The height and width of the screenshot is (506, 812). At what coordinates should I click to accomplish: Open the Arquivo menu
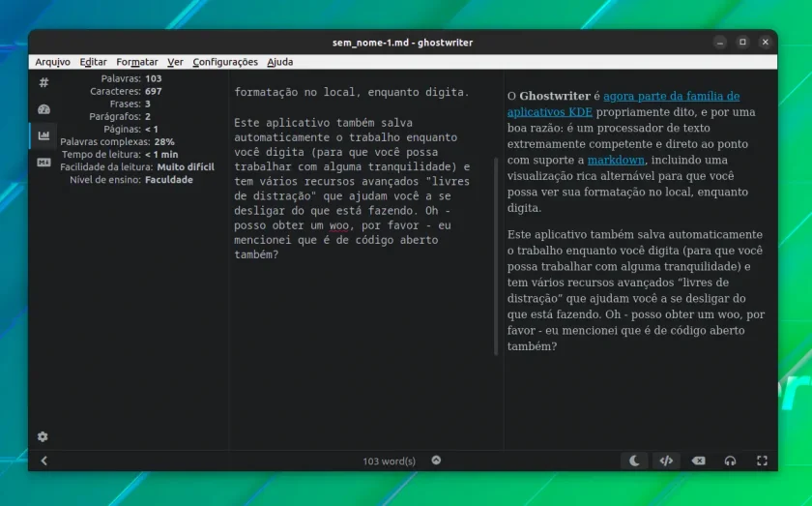(x=52, y=62)
